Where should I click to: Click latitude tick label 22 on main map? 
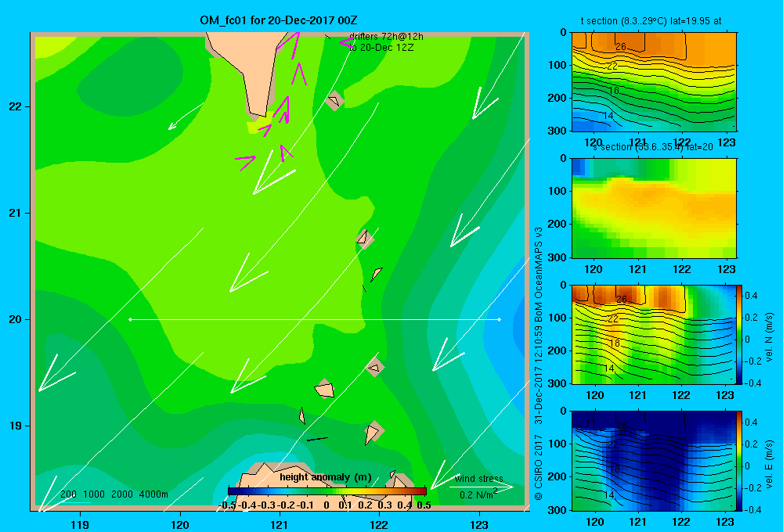[16, 107]
